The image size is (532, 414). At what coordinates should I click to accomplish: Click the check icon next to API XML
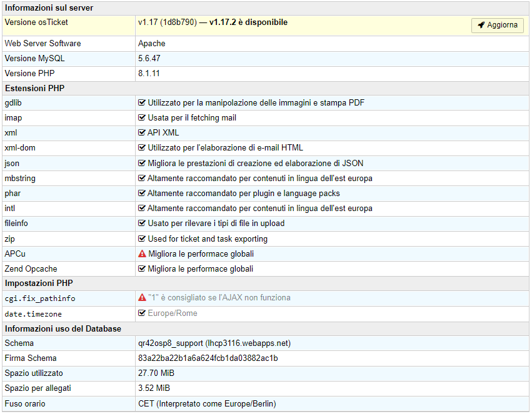(142, 133)
